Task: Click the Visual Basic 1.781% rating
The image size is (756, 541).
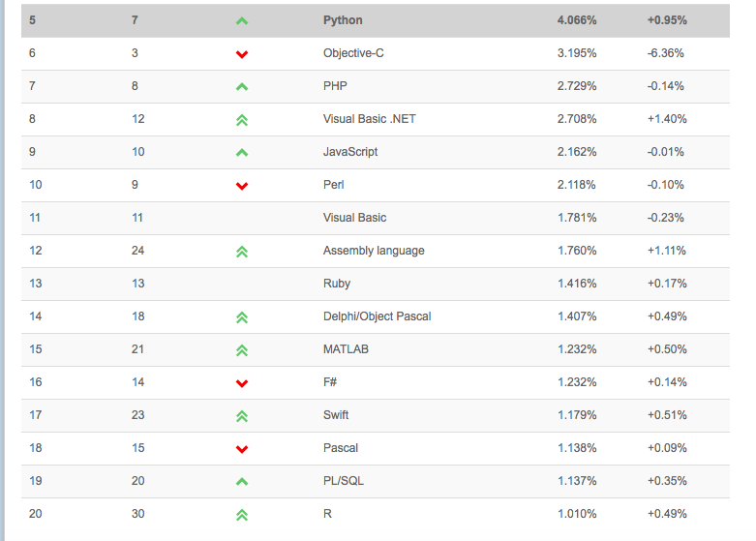Action: point(577,218)
